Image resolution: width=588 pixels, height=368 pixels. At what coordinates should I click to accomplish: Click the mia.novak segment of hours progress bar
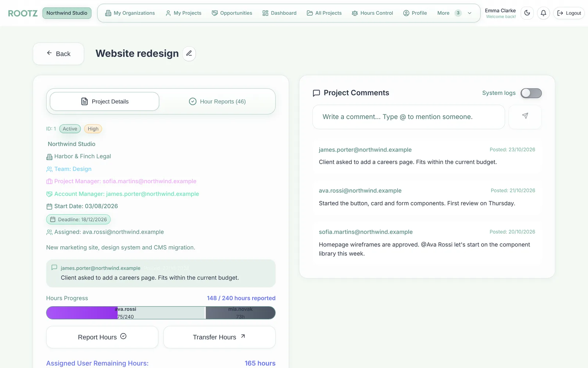point(240,313)
